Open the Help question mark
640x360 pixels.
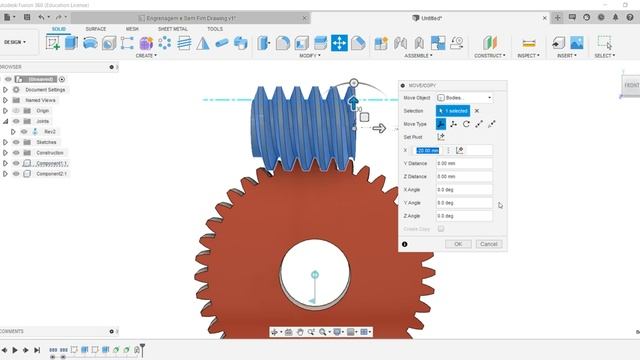630,18
